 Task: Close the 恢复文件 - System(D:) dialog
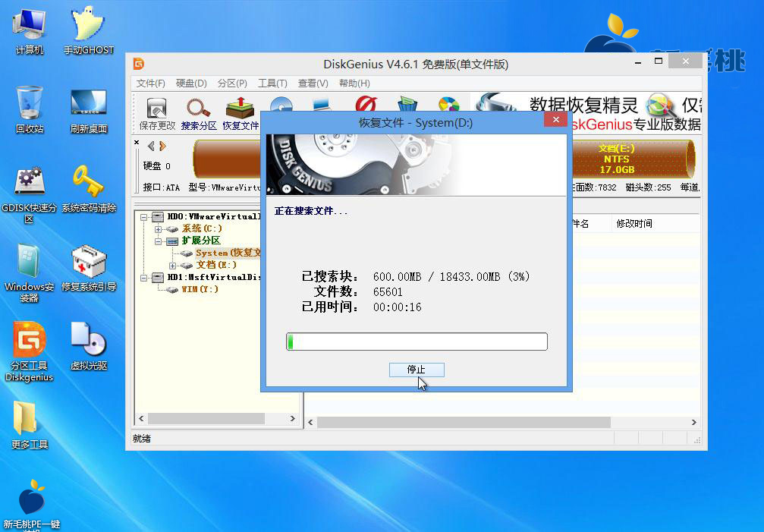click(x=556, y=120)
